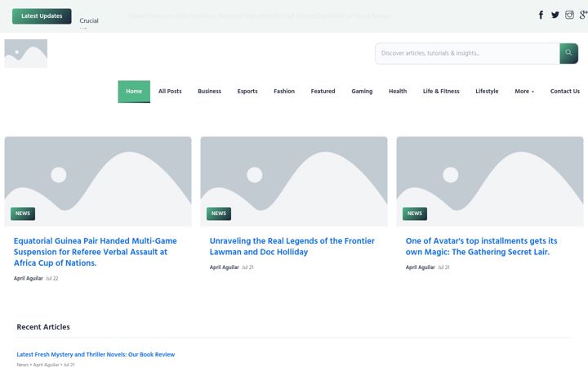
Task: Open All Posts in navigation
Action: [x=170, y=92]
